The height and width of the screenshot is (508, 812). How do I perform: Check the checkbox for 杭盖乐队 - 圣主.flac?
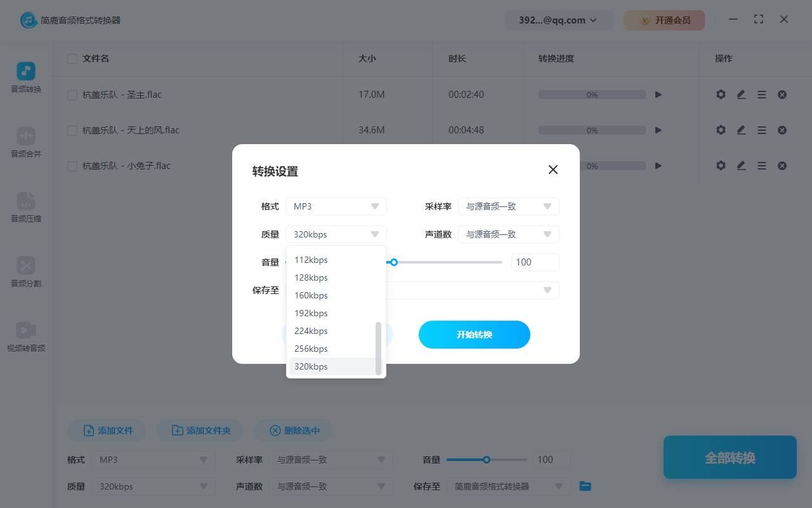[72, 94]
